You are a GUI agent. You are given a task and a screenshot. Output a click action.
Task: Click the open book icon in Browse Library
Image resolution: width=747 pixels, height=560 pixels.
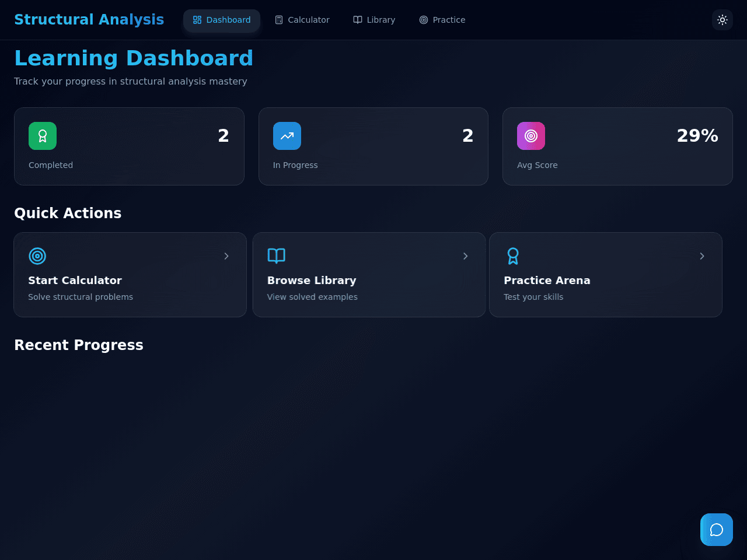(276, 256)
